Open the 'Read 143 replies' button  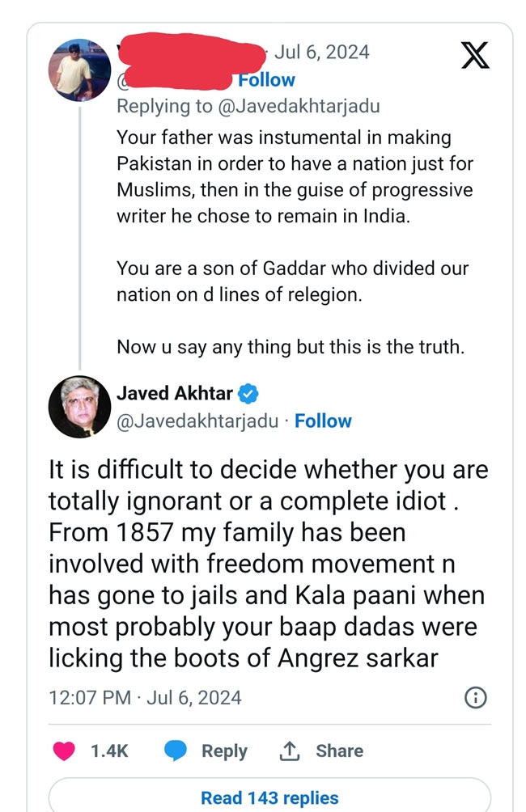tap(269, 797)
